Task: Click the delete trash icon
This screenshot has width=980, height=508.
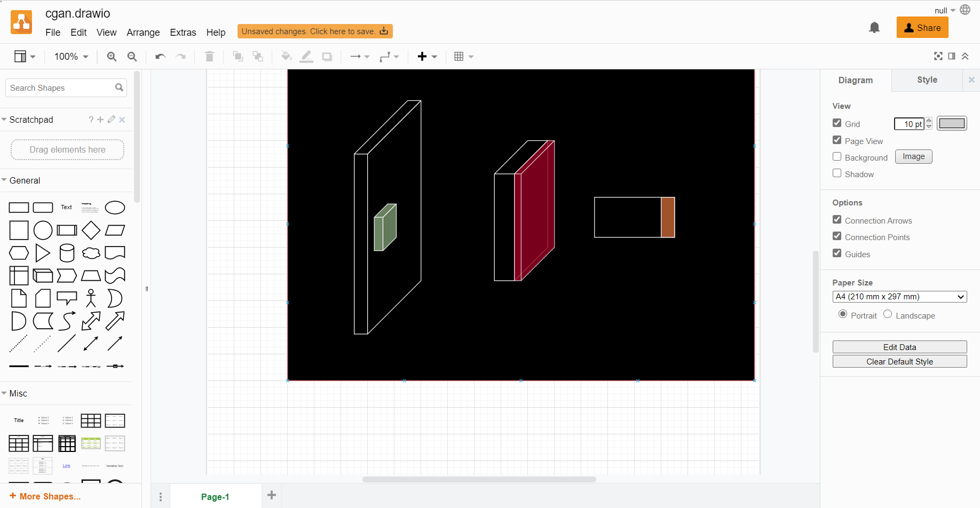Action: [x=209, y=57]
